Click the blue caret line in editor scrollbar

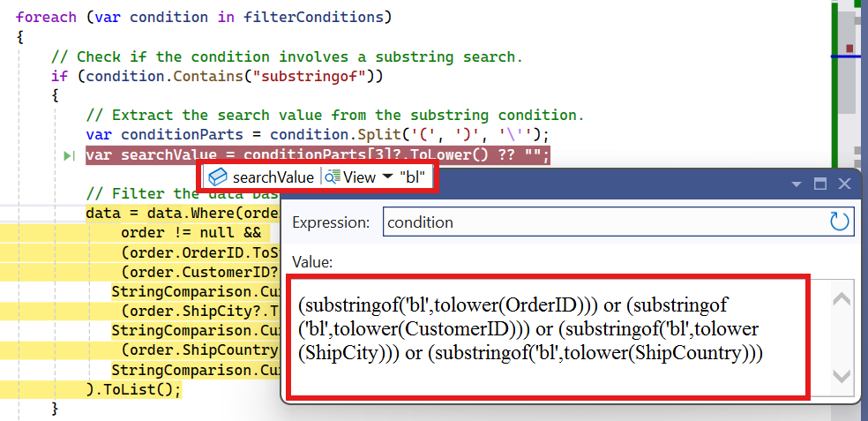[849, 56]
